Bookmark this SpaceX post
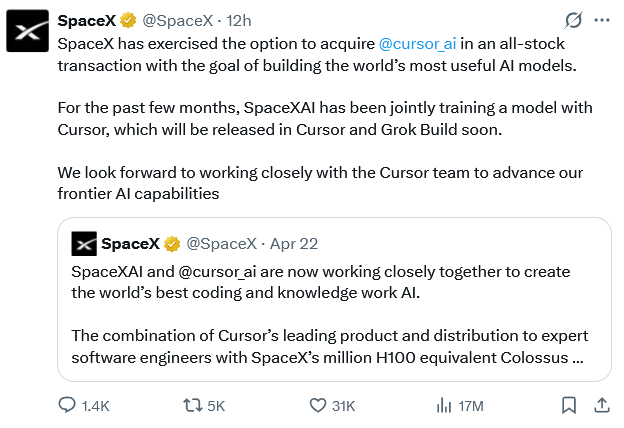The width and height of the screenshot is (624, 428). (x=569, y=405)
